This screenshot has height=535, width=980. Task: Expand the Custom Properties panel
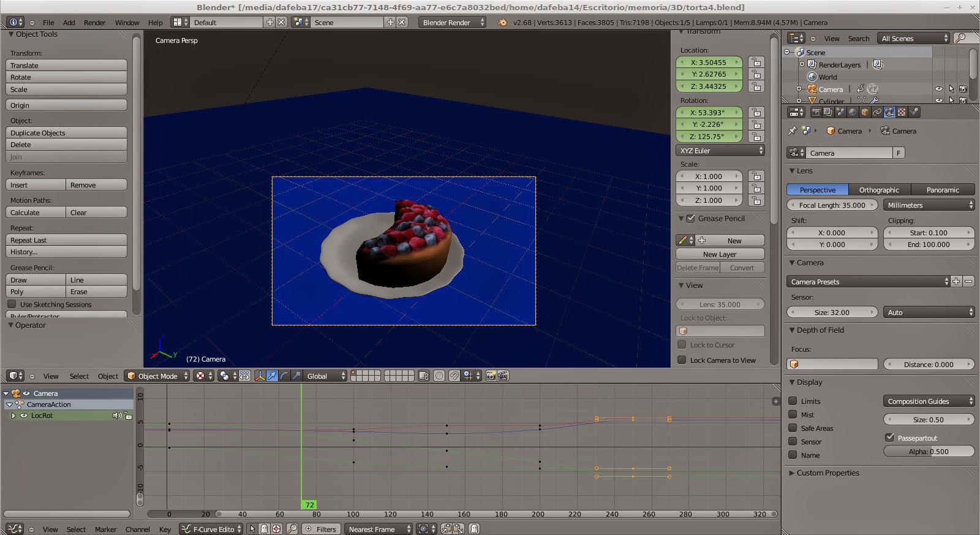[792, 472]
